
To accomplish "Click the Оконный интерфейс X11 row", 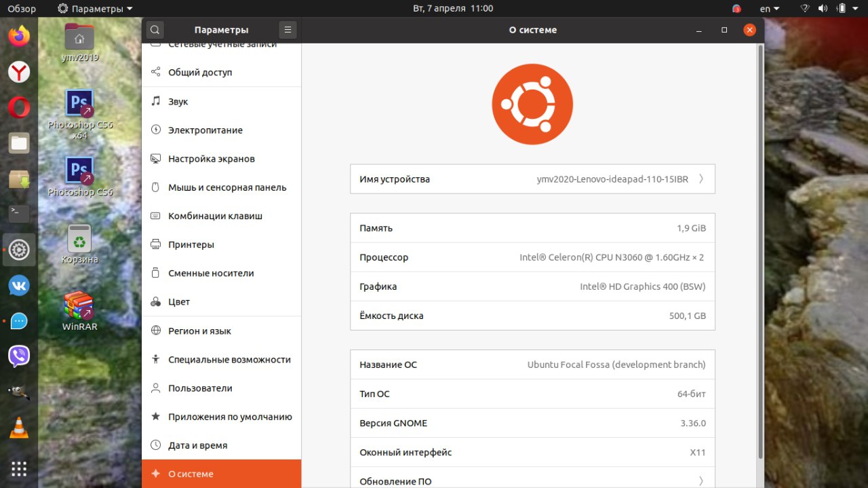I will pyautogui.click(x=532, y=452).
